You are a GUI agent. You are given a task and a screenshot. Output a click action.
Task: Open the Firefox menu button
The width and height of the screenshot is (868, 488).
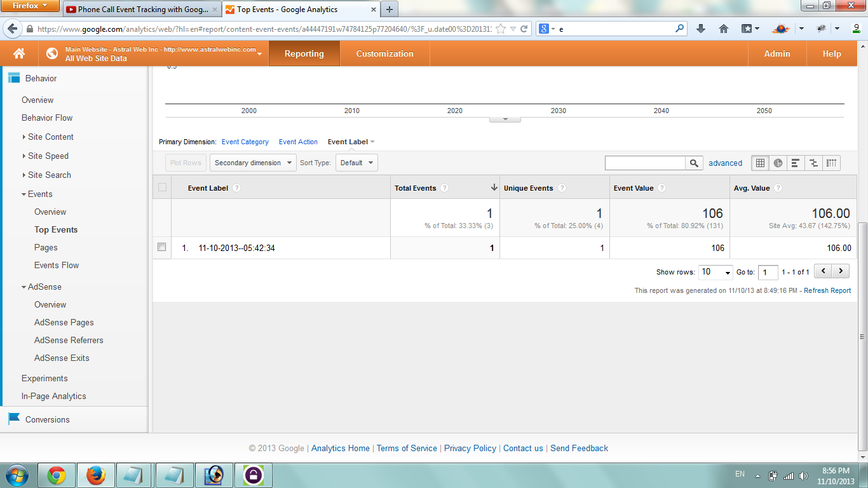tap(30, 6)
